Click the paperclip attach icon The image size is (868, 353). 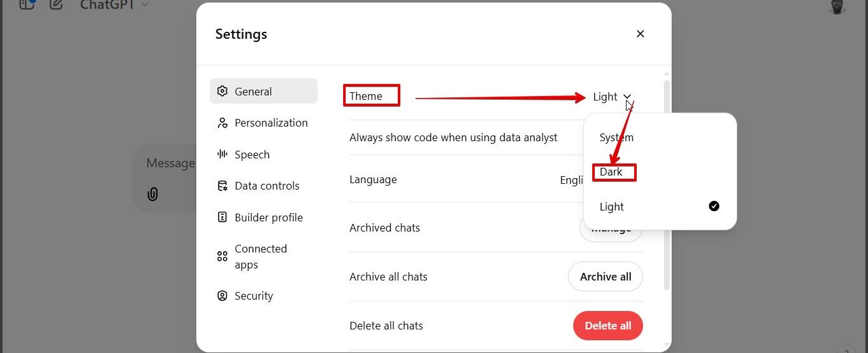(153, 194)
